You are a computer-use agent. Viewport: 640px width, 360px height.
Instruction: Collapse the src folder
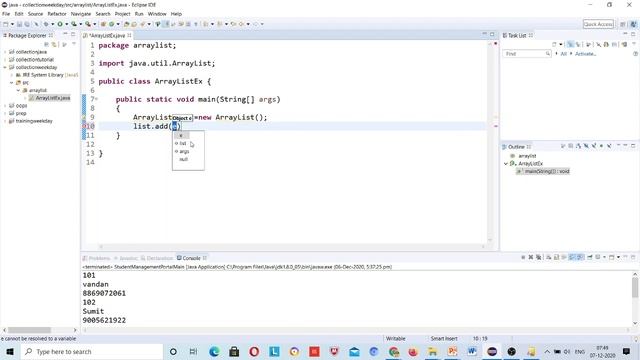pos(12,82)
